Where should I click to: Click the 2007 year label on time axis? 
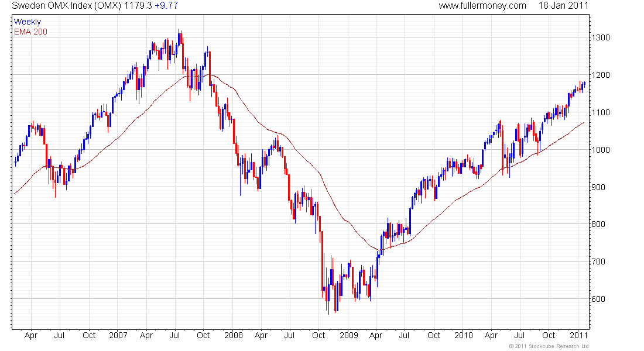coord(118,335)
